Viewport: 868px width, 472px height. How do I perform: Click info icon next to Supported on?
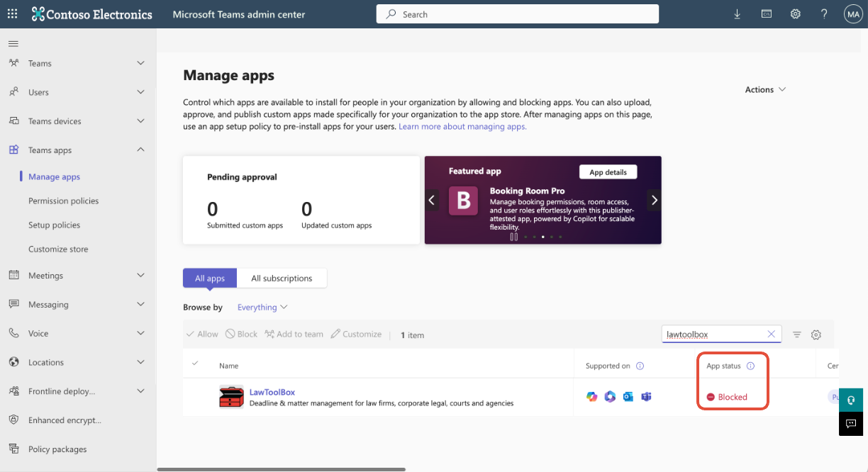[x=640, y=366]
